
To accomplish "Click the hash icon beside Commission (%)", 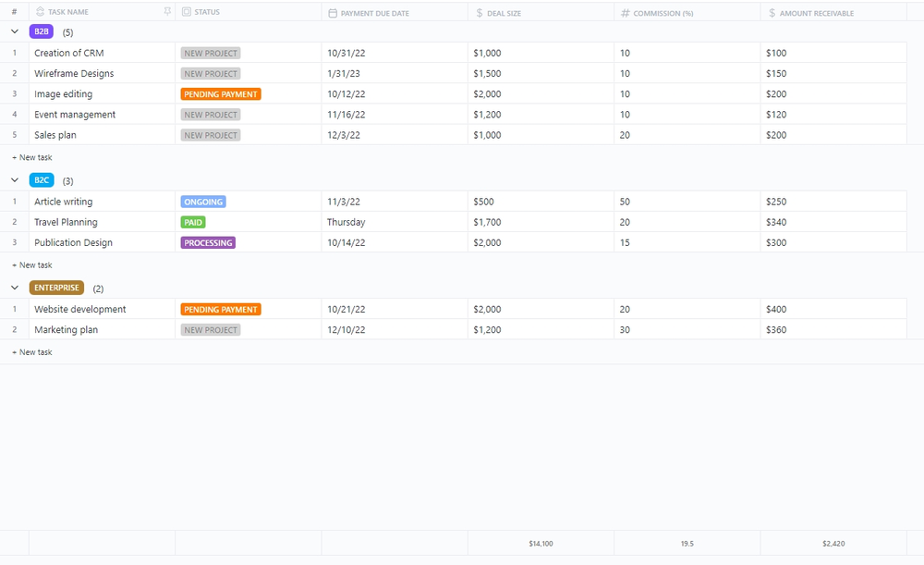I will tap(623, 12).
